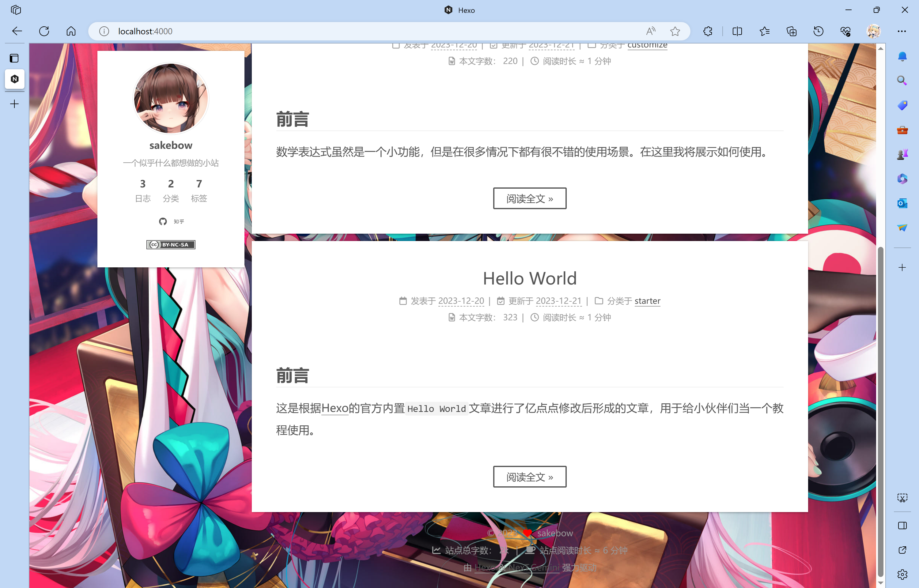
Task: Toggle favorites for the current page
Action: click(x=675, y=31)
